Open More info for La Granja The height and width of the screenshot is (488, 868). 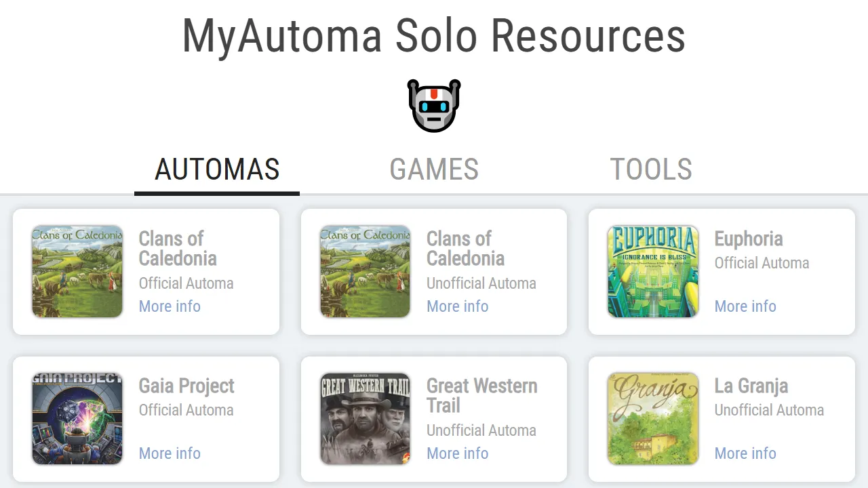(x=745, y=453)
